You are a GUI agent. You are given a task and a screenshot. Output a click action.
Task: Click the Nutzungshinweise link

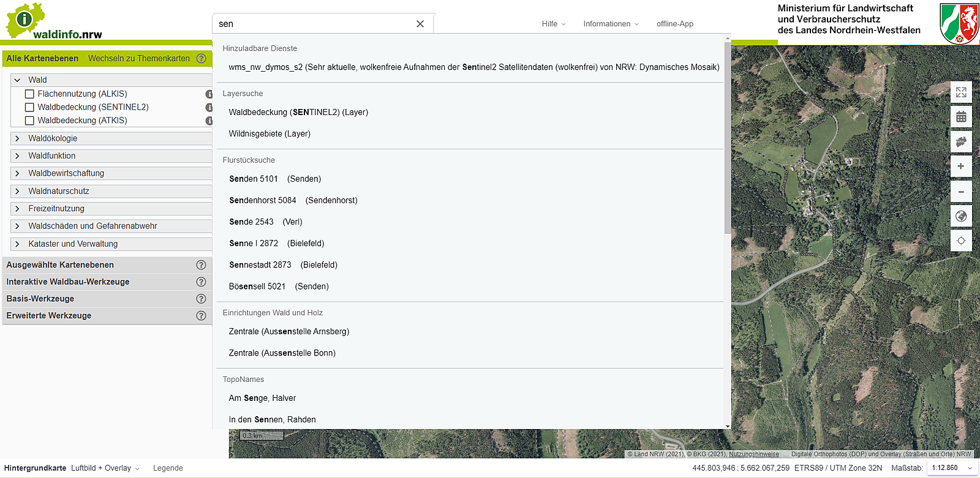(x=753, y=454)
